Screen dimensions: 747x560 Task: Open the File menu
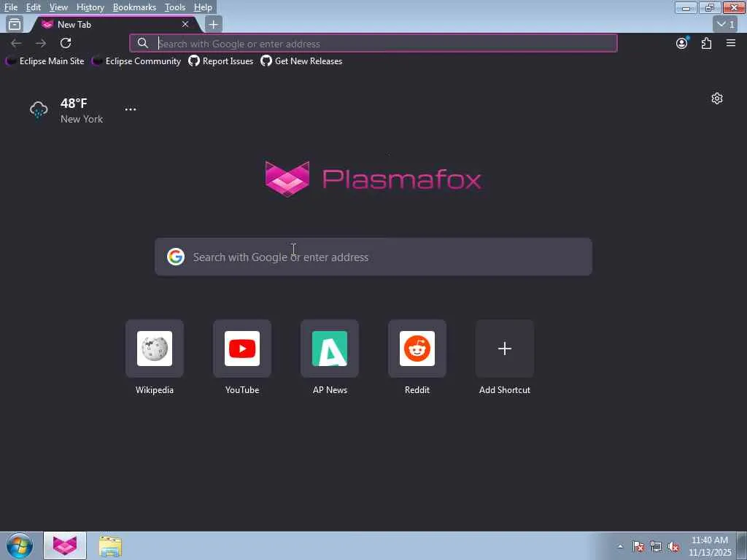click(11, 7)
